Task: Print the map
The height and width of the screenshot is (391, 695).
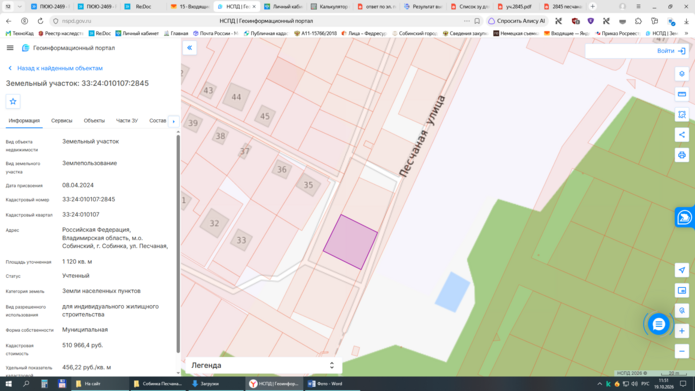Action: coord(682,155)
